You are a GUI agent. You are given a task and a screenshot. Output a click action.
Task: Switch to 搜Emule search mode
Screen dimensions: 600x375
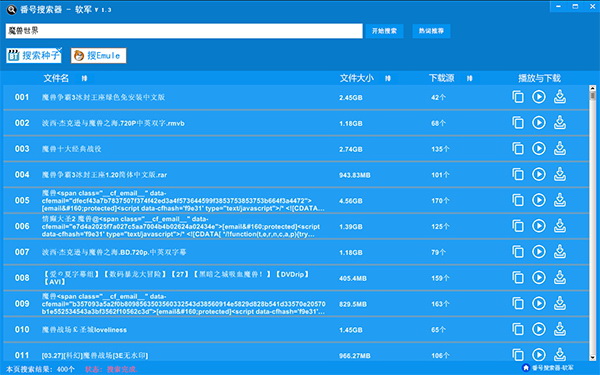[98, 55]
